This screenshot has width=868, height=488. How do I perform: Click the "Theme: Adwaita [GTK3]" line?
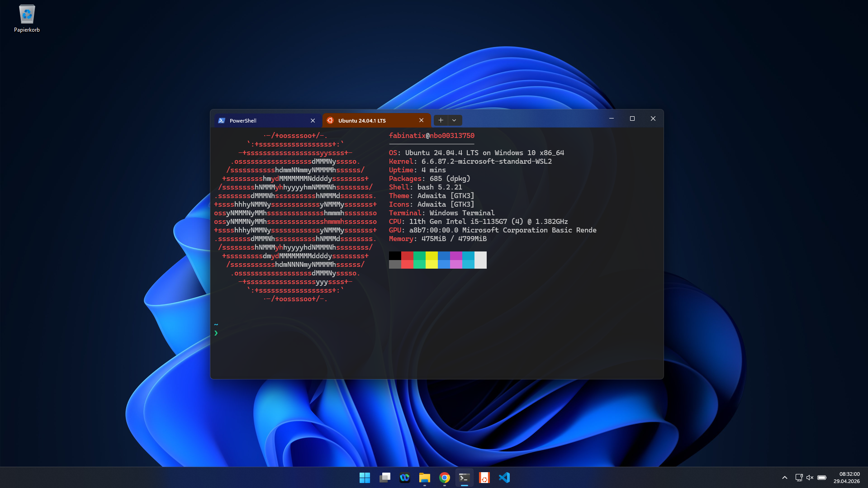click(432, 196)
